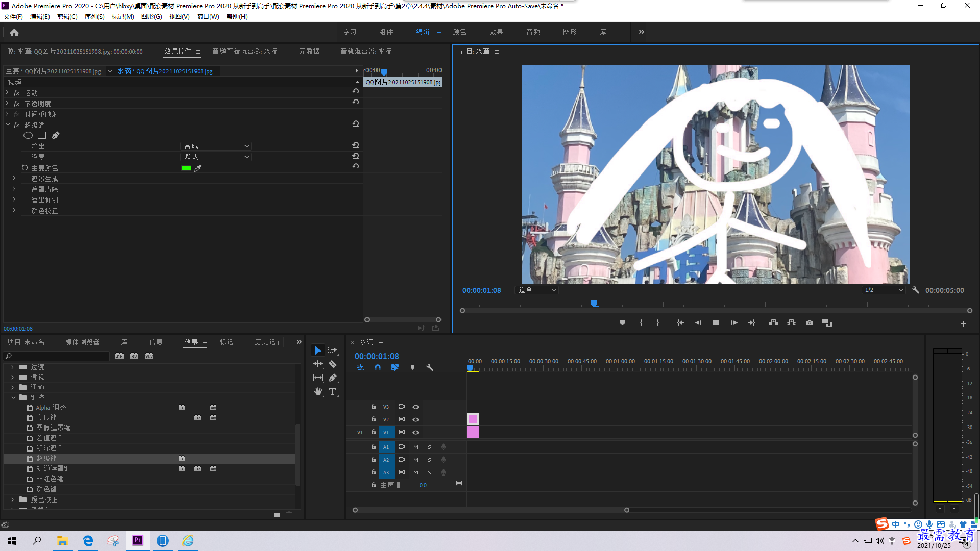Expand the 遮罩生成 section
Viewport: 980px width, 551px height.
[14, 178]
